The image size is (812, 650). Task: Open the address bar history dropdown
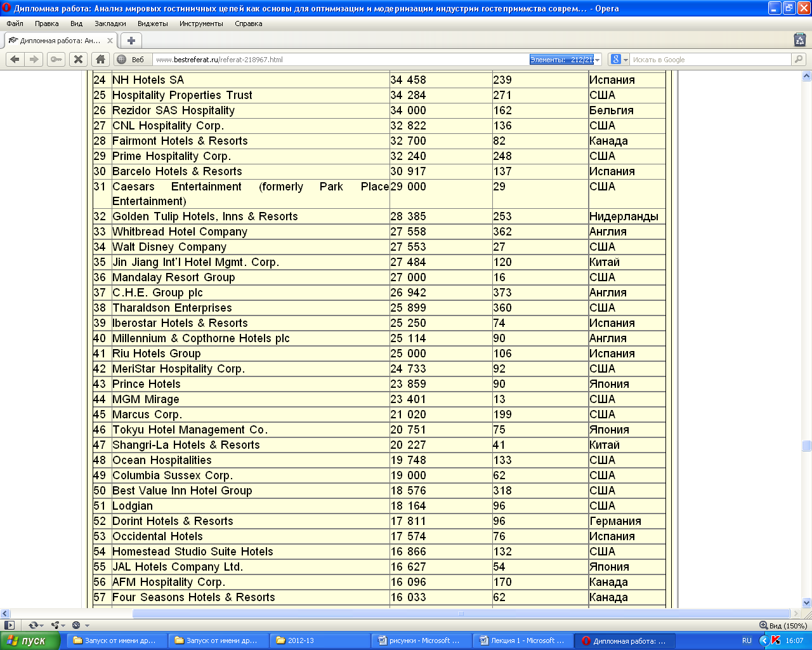(x=598, y=60)
